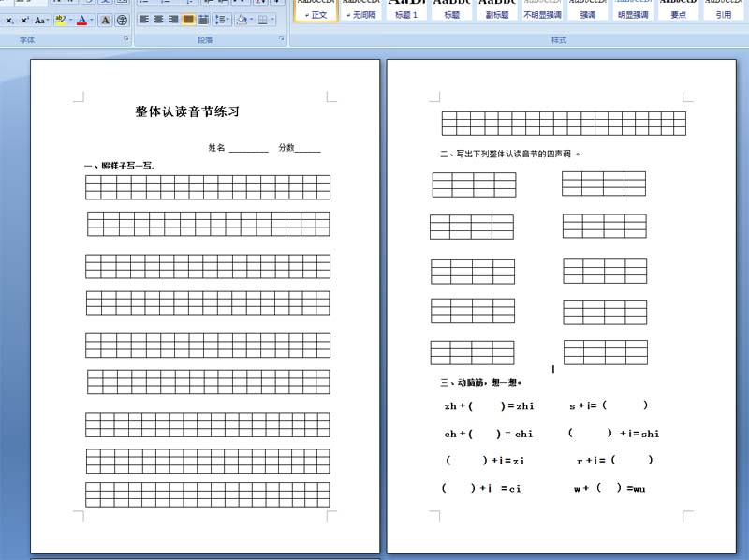The image size is (749, 560).
Task: Apply the 标题 1 style
Action: click(x=406, y=10)
